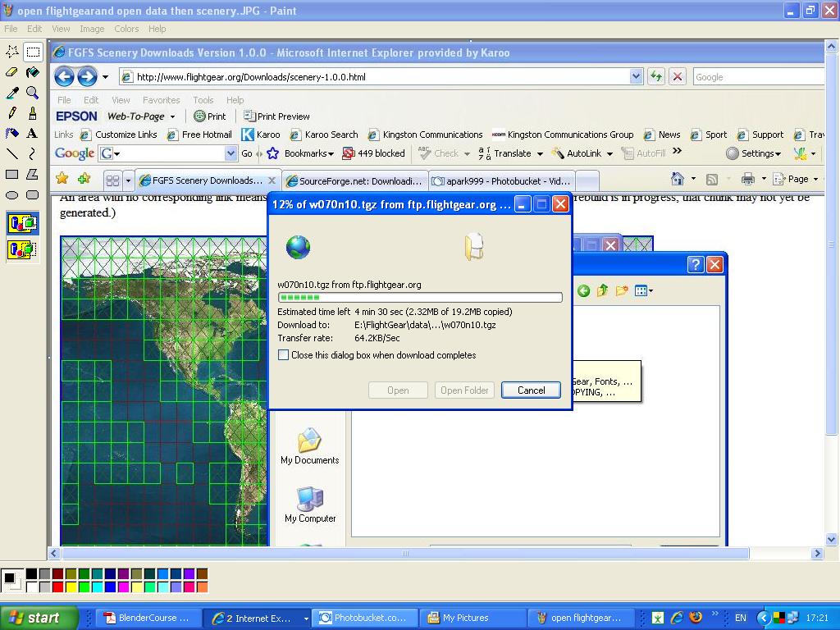Choose the Line tool
This screenshot has width=840, height=630.
tap(12, 153)
